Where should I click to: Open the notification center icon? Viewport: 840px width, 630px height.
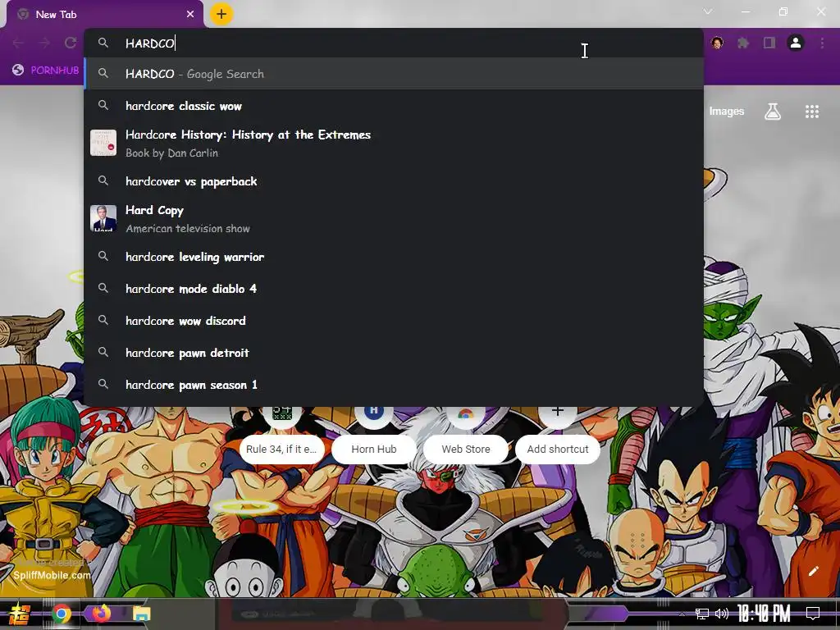point(813,614)
